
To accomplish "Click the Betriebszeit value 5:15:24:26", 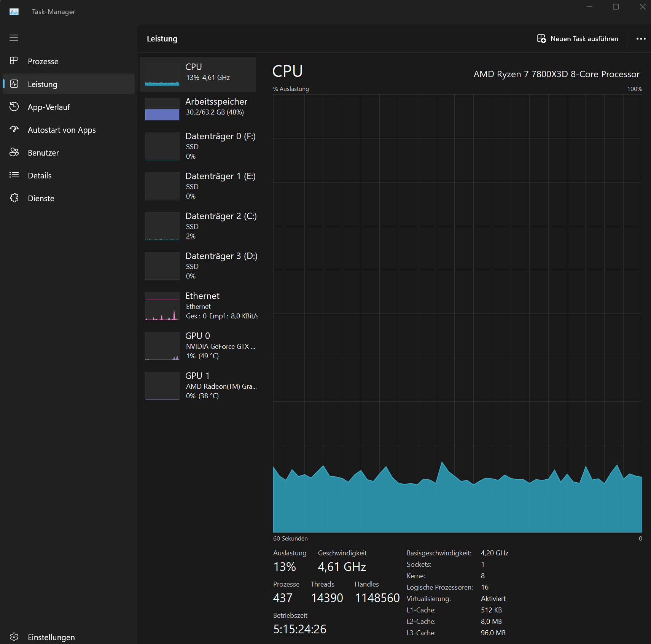I will 300,629.
